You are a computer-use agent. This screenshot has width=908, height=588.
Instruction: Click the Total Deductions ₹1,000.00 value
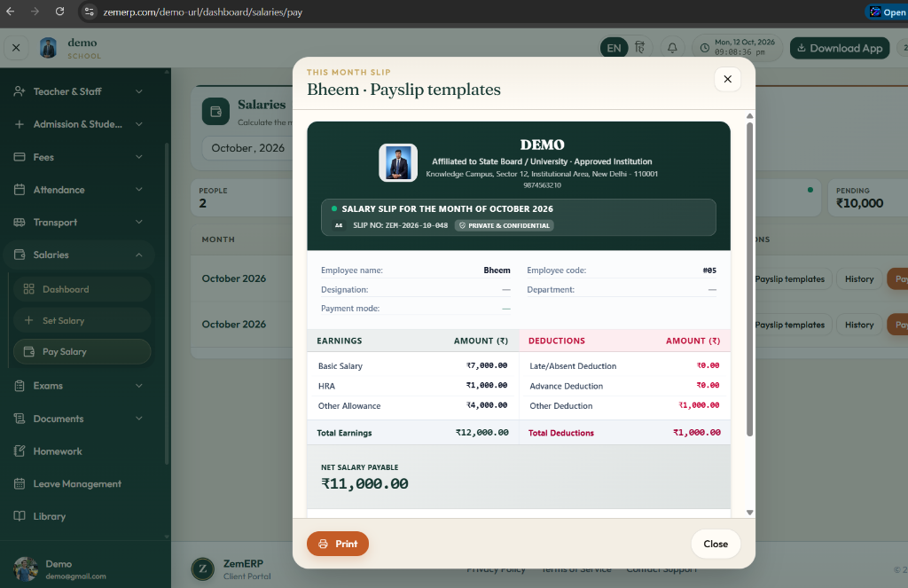point(697,433)
